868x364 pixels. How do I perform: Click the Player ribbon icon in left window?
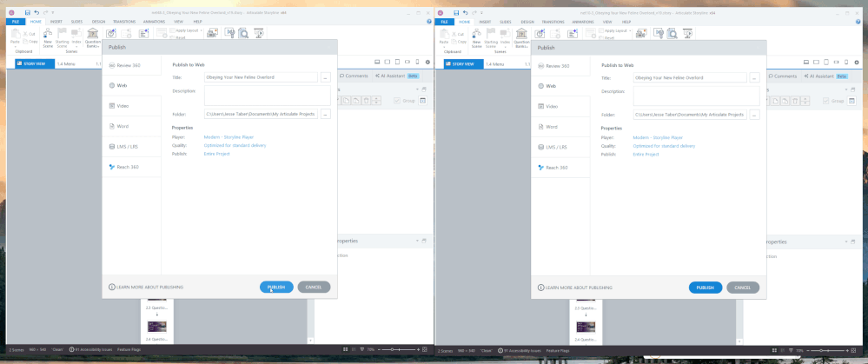(x=229, y=33)
